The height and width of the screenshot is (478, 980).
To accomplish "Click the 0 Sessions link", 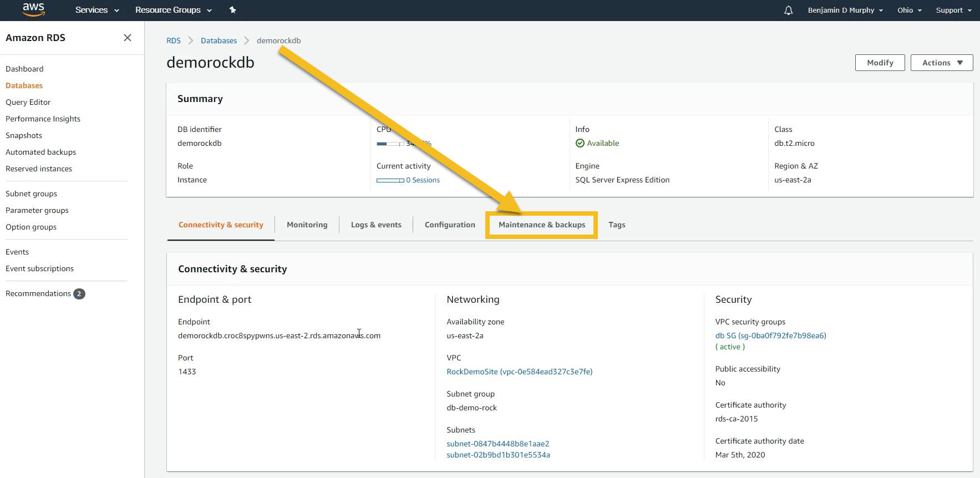I will [x=423, y=180].
